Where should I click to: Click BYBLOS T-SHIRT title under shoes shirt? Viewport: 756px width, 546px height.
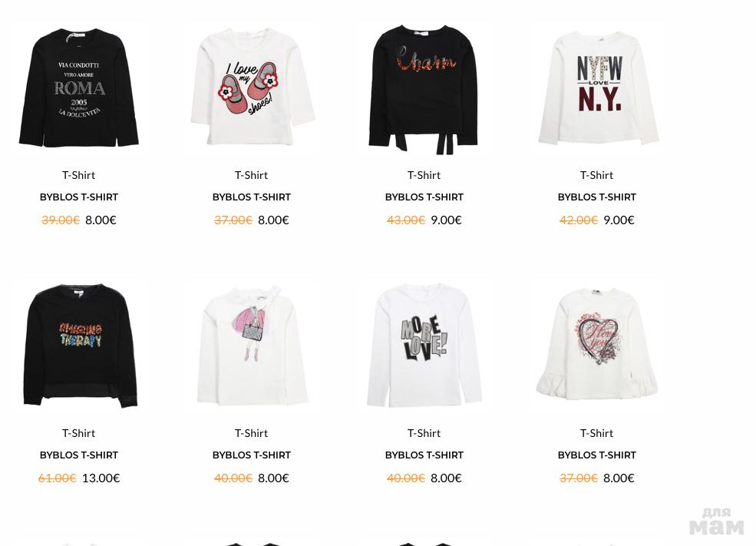(252, 197)
